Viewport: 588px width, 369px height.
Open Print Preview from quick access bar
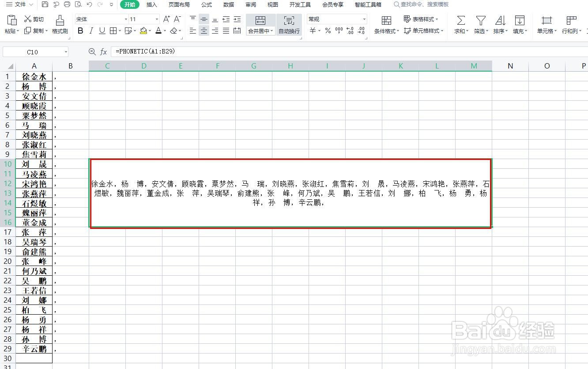[x=78, y=4]
